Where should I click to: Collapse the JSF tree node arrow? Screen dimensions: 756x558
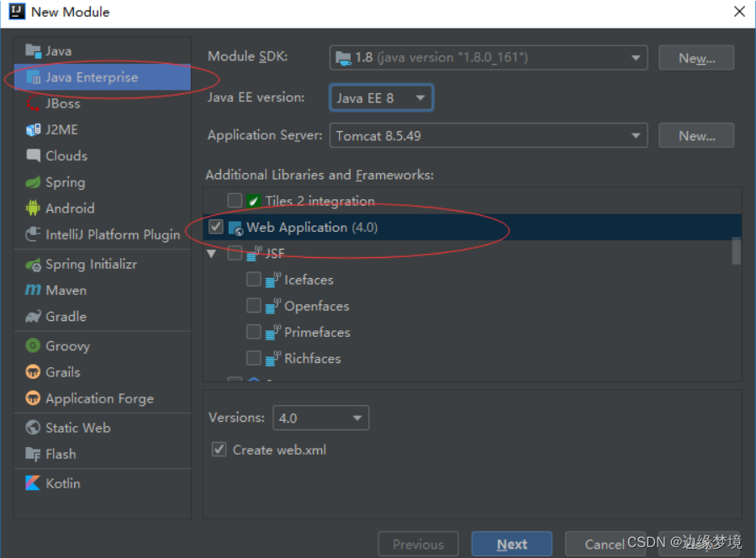coord(211,254)
